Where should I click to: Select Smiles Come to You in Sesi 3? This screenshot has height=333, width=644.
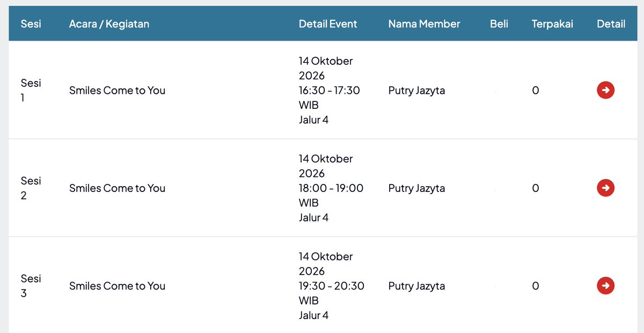point(117,286)
